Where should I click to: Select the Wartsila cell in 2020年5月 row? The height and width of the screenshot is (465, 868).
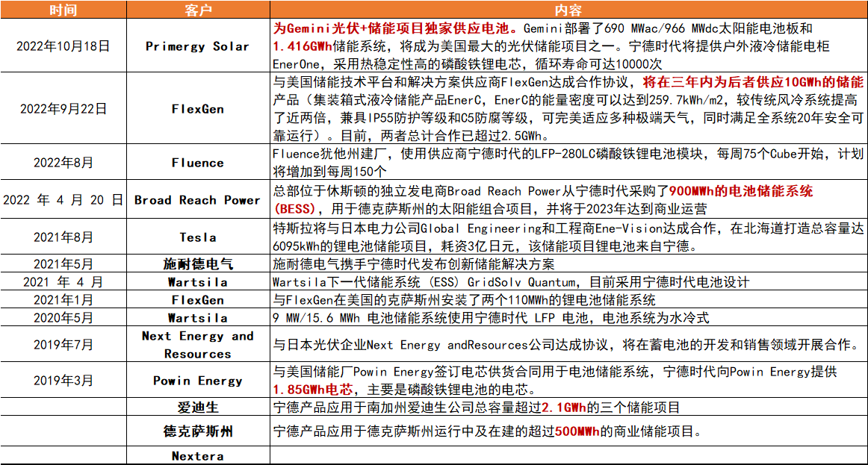click(x=198, y=317)
